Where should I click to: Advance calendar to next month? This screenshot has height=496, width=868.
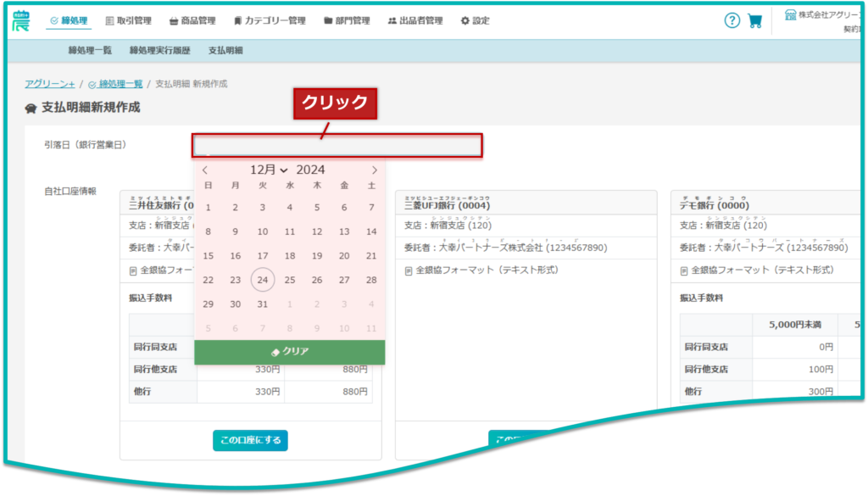pos(375,170)
